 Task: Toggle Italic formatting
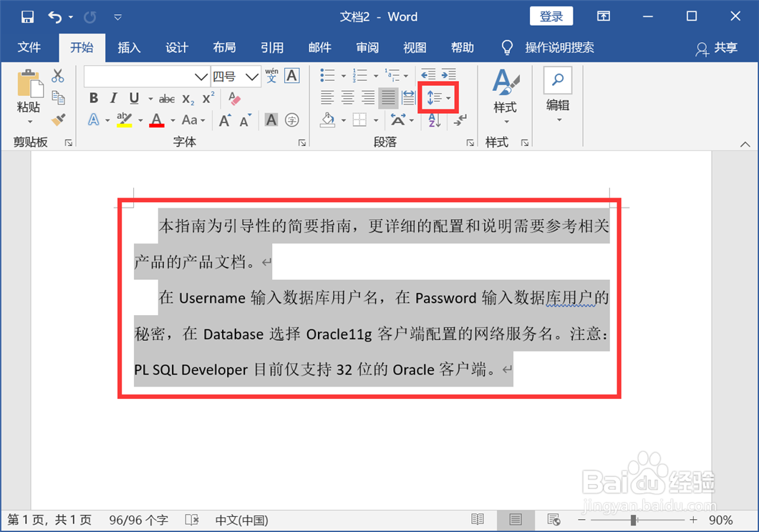point(113,98)
